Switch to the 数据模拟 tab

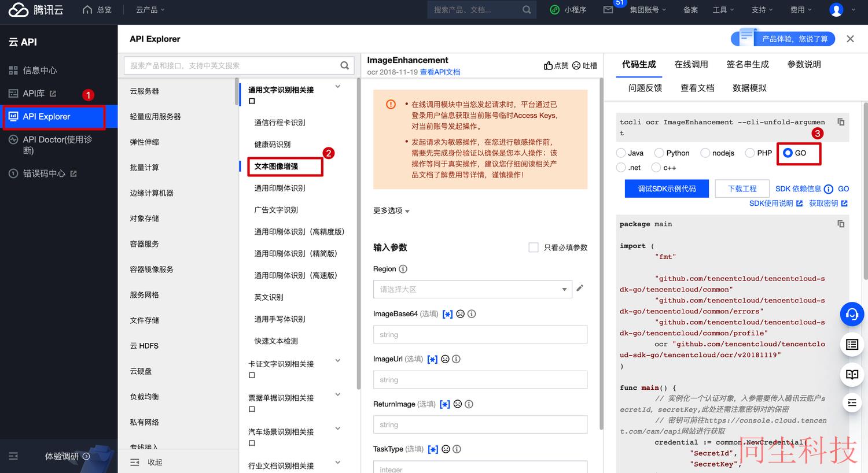tap(749, 88)
